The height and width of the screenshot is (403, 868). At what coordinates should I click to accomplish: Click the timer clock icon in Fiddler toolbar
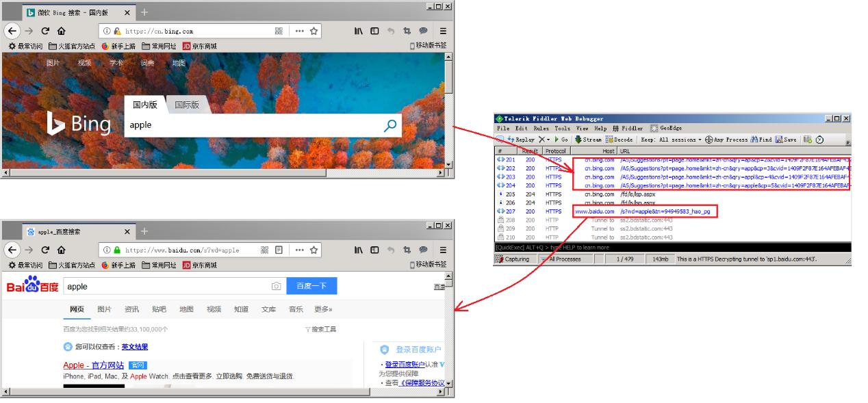coord(819,140)
